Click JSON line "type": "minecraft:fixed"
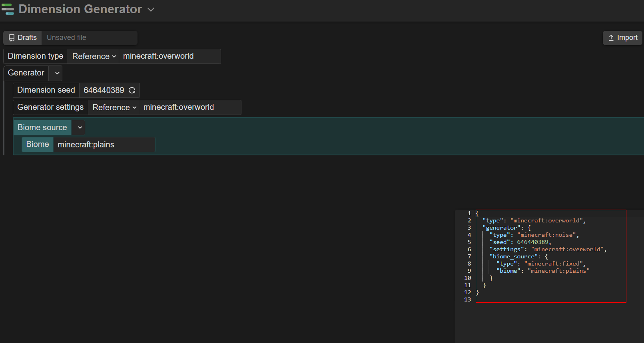The height and width of the screenshot is (343, 644). 541,264
